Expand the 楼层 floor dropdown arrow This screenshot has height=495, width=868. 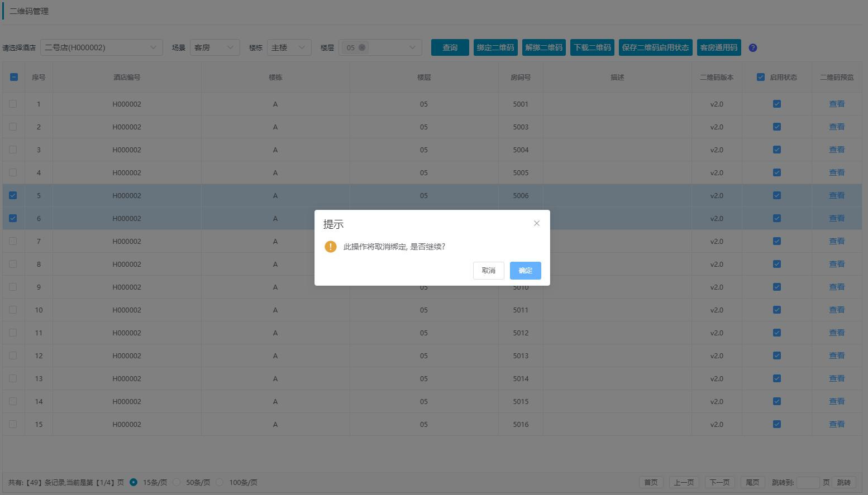tap(413, 47)
